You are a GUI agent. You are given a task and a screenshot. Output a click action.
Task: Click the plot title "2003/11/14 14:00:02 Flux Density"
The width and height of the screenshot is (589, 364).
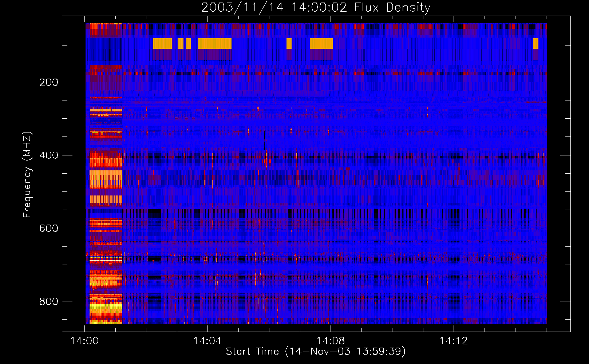pyautogui.click(x=316, y=8)
